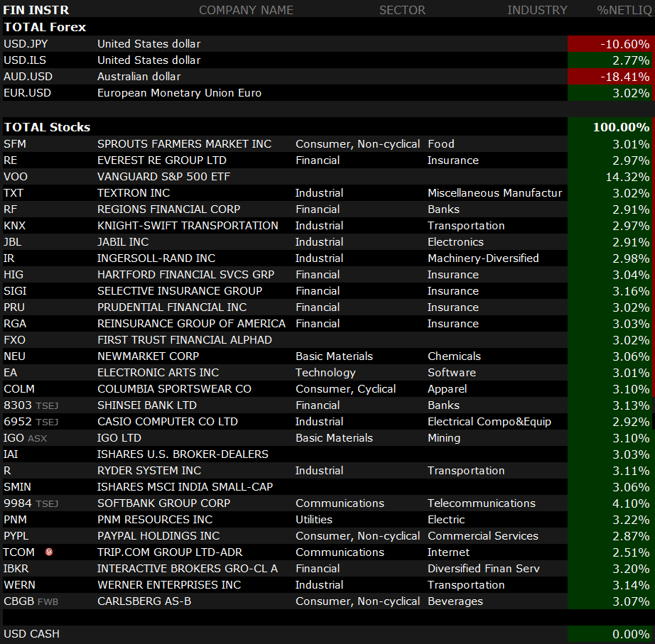655x644 pixels.
Task: Select the USD.ILS instrument
Action: click(x=25, y=60)
